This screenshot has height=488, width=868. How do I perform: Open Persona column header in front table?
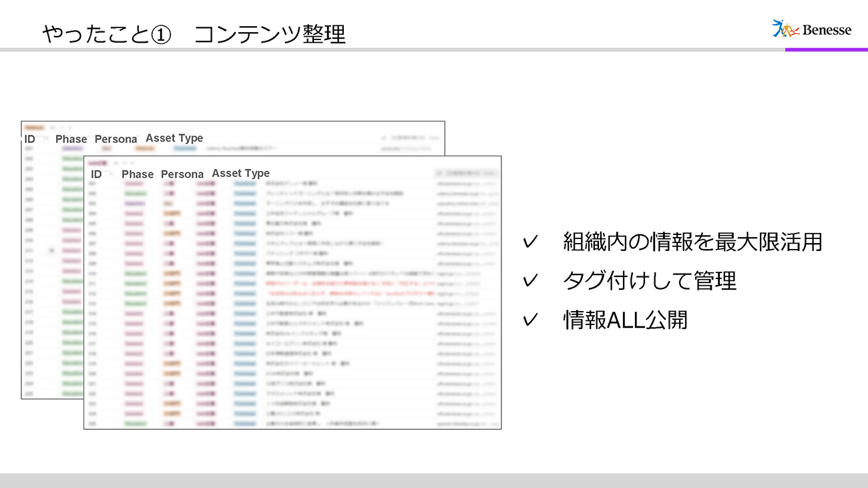point(182,174)
